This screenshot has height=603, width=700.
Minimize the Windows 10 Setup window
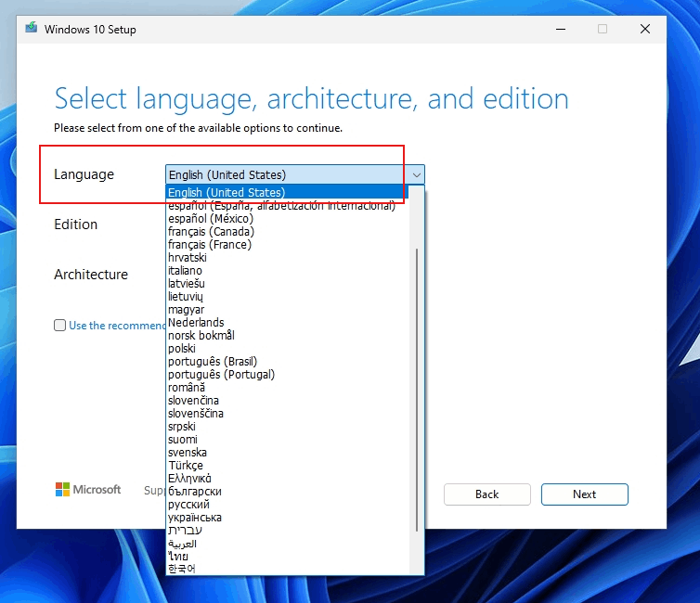[x=561, y=29]
